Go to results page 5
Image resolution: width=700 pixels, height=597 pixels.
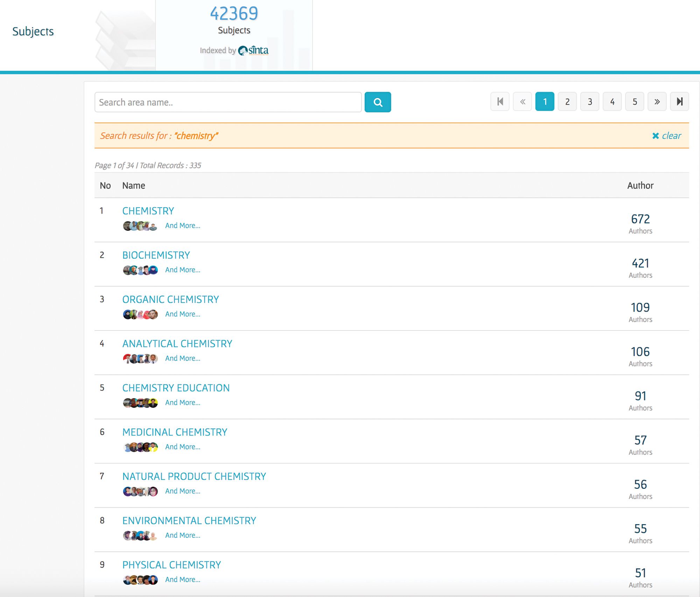point(635,102)
